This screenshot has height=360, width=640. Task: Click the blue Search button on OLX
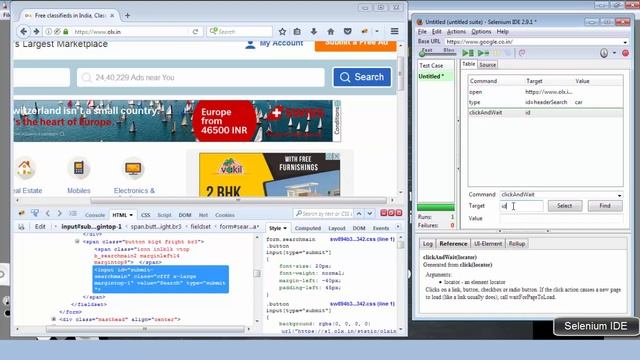pyautogui.click(x=362, y=77)
